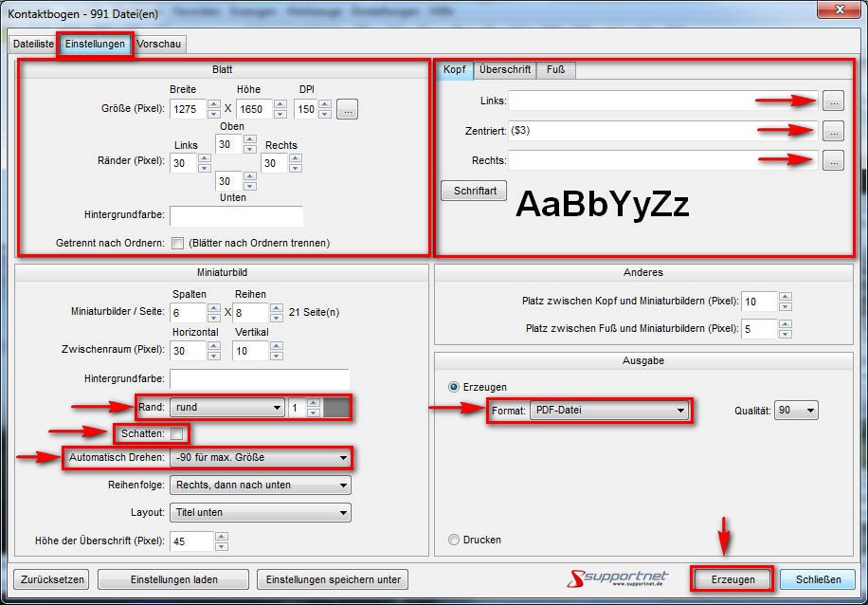Switch to the Vorschau tab
The image size is (868, 605).
(159, 44)
